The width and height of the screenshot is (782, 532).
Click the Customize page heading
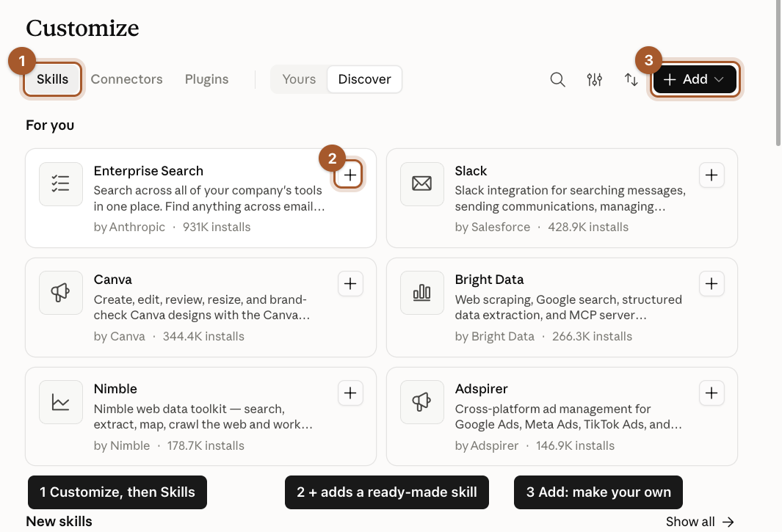click(x=82, y=28)
